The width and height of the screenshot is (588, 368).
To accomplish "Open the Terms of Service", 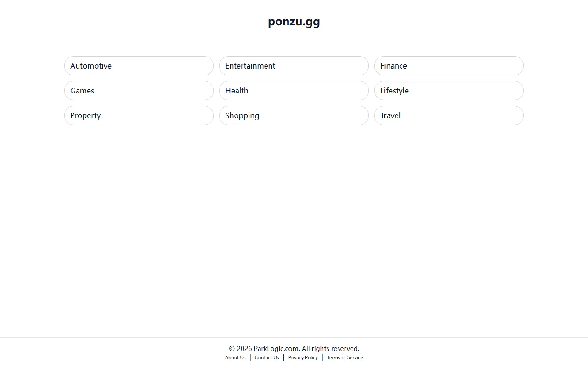I will [345, 357].
